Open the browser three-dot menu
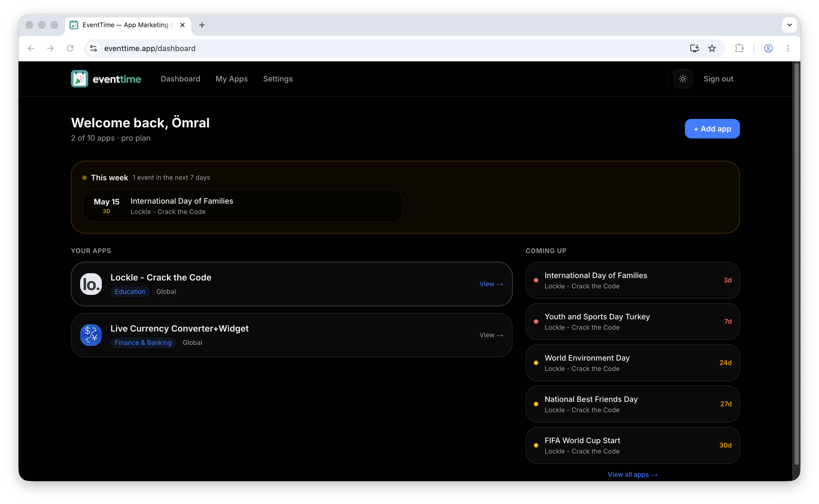 coord(788,48)
